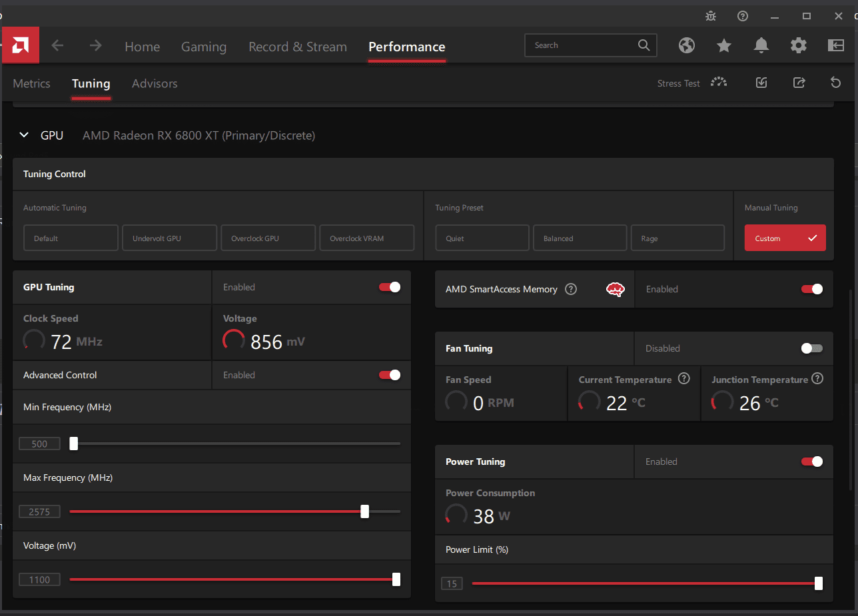Click the reset undo arrow icon
This screenshot has width=858, height=616.
coord(836,83)
